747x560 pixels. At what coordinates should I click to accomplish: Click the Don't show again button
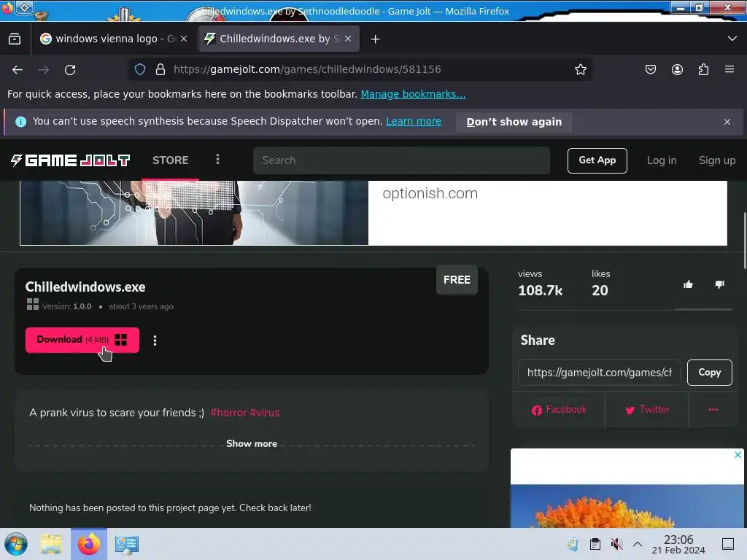tap(514, 122)
